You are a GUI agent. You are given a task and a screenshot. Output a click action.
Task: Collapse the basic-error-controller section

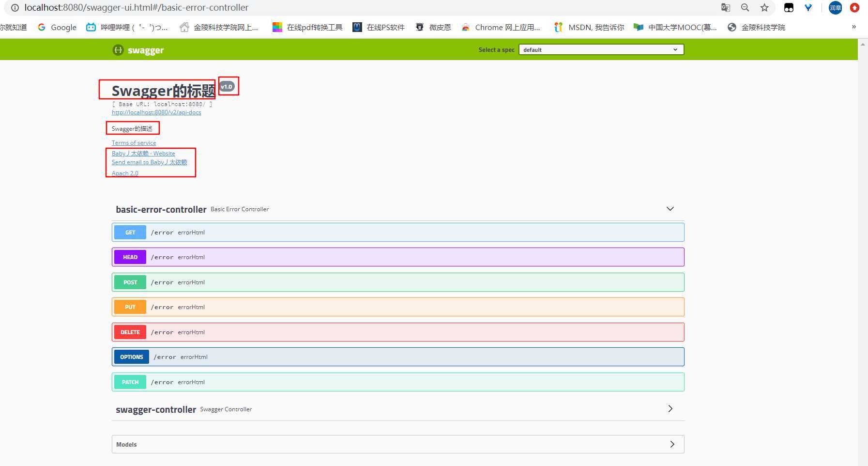click(670, 209)
